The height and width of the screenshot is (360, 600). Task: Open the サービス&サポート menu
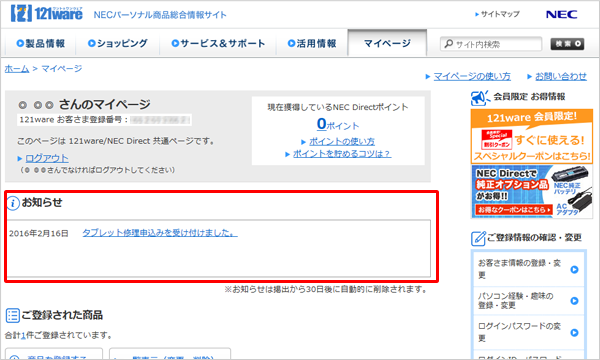click(218, 43)
